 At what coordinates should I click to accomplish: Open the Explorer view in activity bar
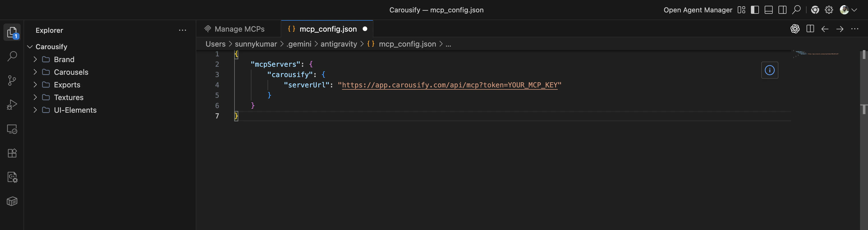click(12, 32)
